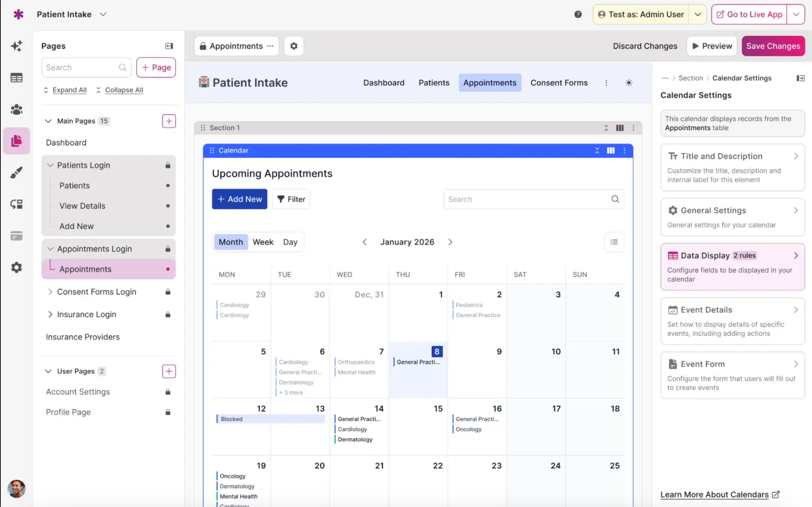Open Learn More About Calendars link
The image size is (812, 507).
point(720,495)
